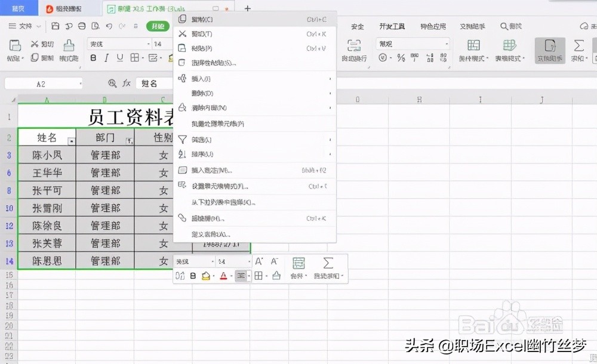This screenshot has width=597, height=364.
Task: Toggle italic formatting in the Home ribbon
Action: click(x=106, y=57)
